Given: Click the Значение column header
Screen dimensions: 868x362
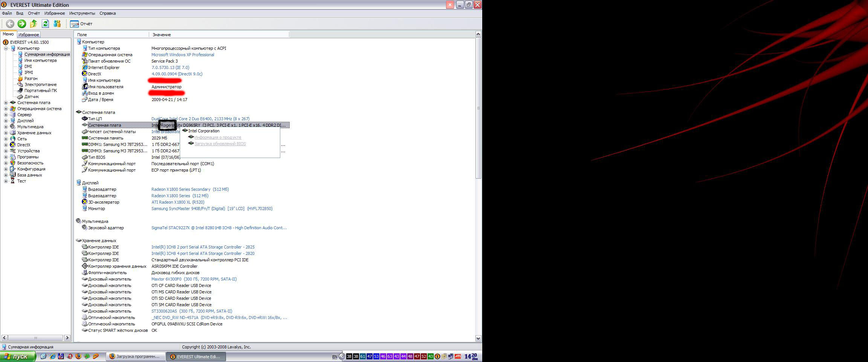Looking at the screenshot, I should [219, 34].
